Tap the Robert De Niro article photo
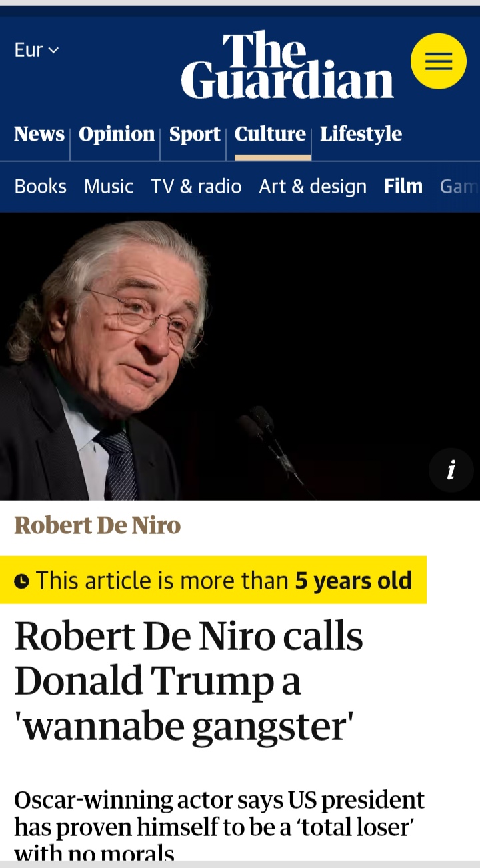The width and height of the screenshot is (480, 868). (x=240, y=357)
